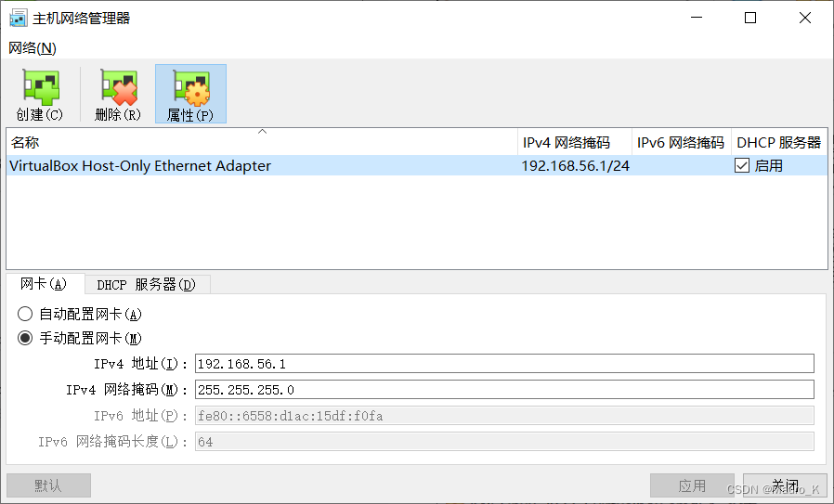Select 自动配置网卡 radio button
834x504 pixels.
[25, 314]
